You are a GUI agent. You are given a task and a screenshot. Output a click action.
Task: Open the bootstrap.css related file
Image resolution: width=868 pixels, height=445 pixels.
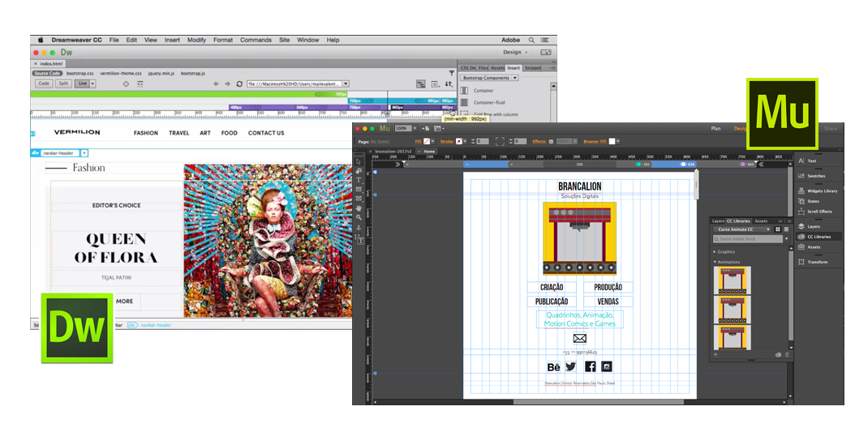click(80, 73)
